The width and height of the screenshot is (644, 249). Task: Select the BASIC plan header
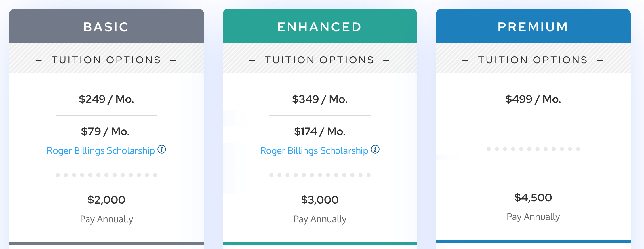106,26
